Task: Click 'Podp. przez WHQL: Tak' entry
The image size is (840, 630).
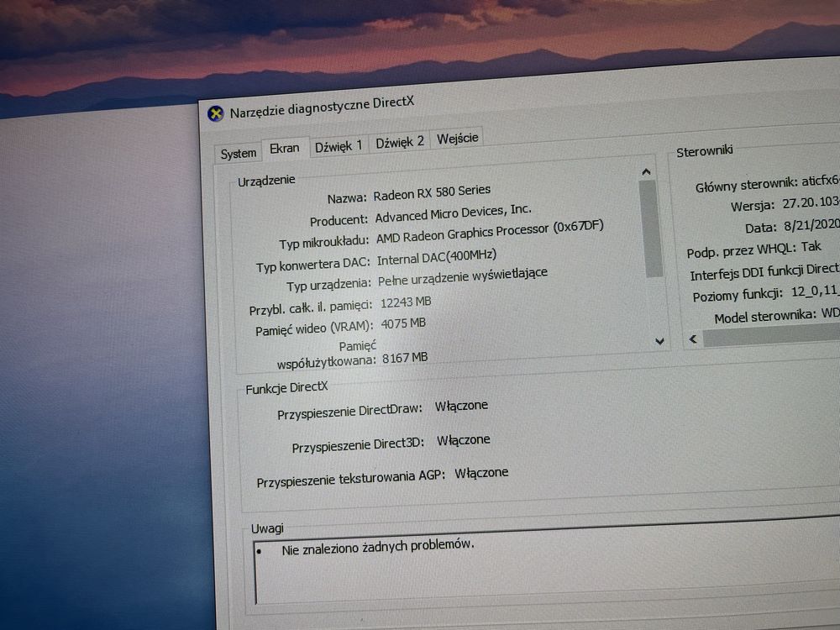Action: pyautogui.click(x=753, y=249)
